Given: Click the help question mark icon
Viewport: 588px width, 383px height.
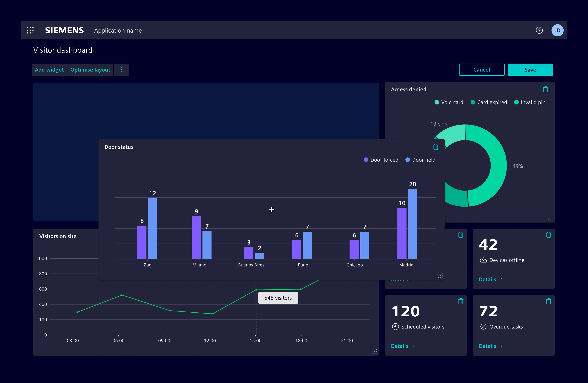Looking at the screenshot, I should tap(539, 30).
